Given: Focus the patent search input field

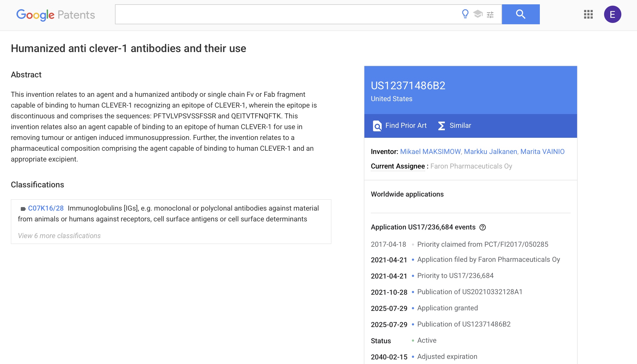Looking at the screenshot, I should tap(287, 14).
